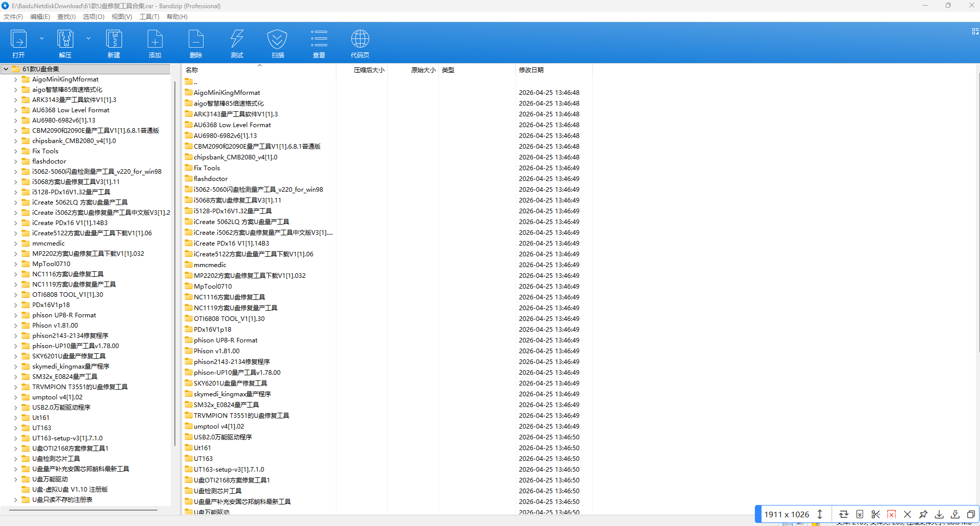The width and height of the screenshot is (980, 526).
Task: Select chipsbank_CMB2080_v4[1].0 in the tree
Action: [74, 141]
